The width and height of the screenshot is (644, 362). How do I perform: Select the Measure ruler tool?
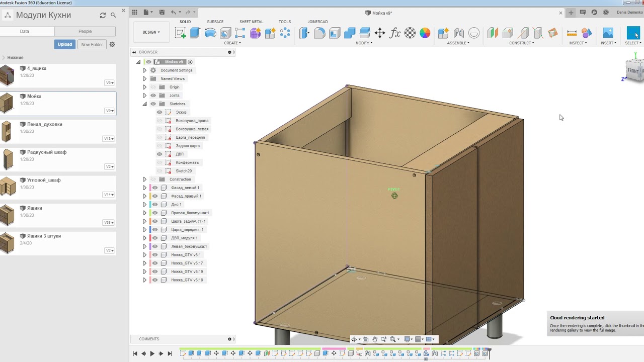coord(572,33)
